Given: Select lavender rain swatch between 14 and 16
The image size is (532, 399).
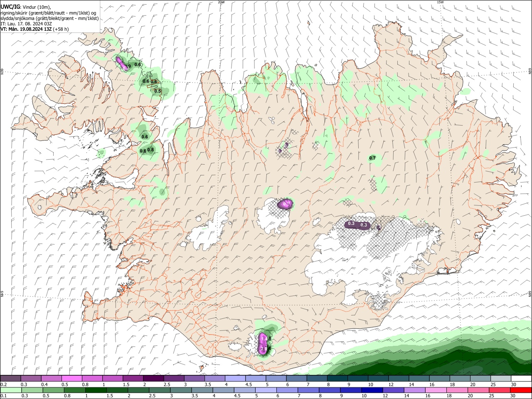Looking at the screenshot, I should click(414, 390).
